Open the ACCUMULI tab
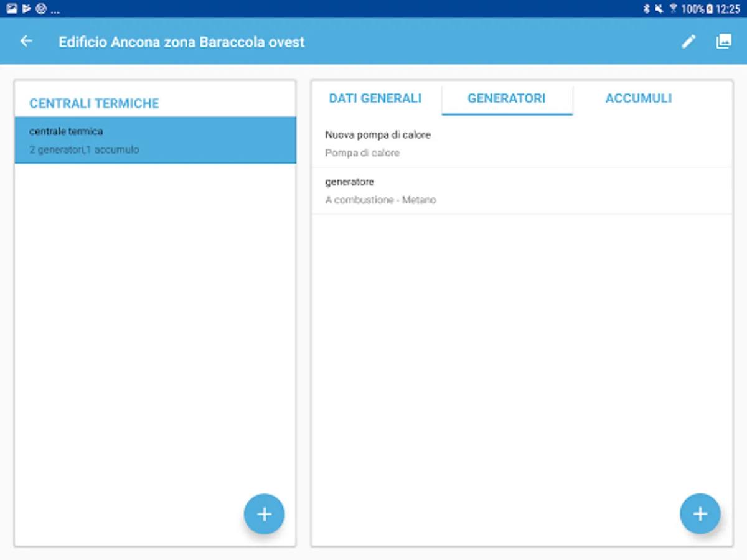This screenshot has height=560, width=747. (x=639, y=98)
